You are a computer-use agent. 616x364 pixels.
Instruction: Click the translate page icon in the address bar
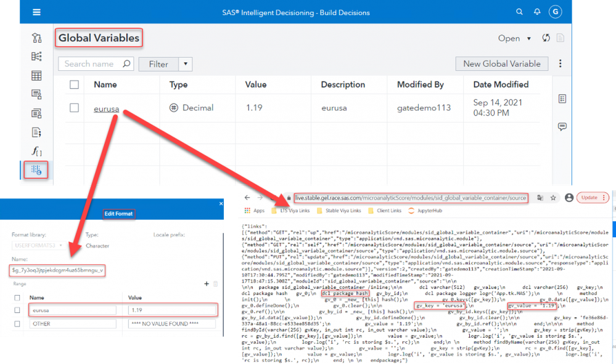[x=540, y=198]
